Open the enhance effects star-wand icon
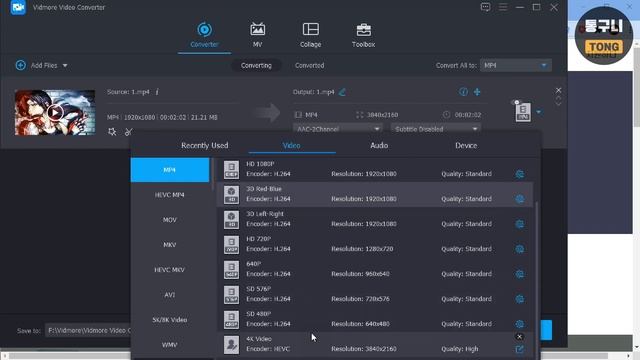The image size is (640, 360). coord(112,131)
